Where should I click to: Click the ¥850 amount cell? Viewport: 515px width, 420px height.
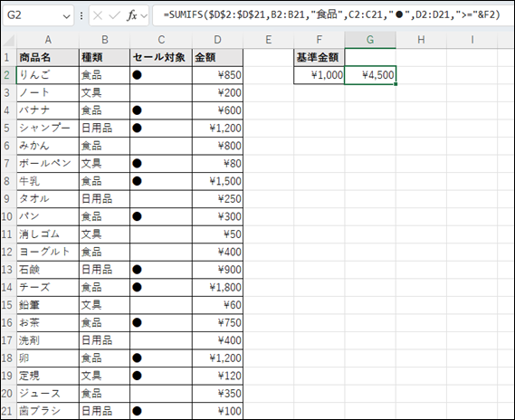pos(217,75)
